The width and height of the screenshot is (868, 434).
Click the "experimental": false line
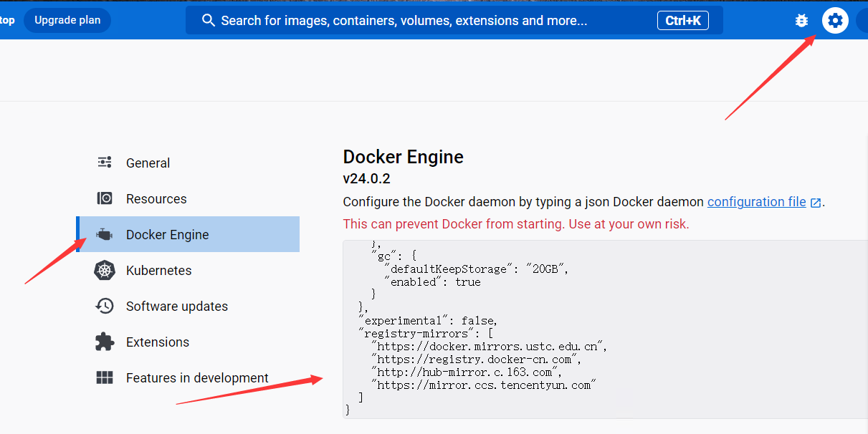tap(428, 320)
